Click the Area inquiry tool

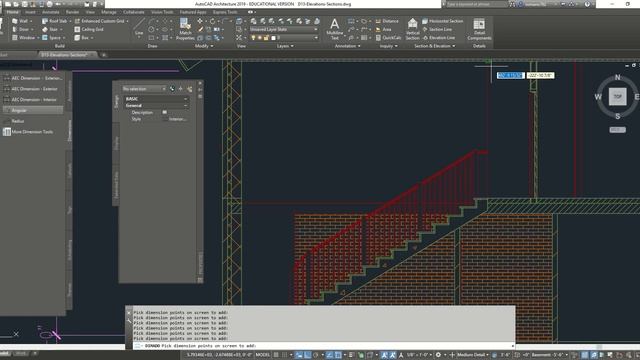(383, 29)
